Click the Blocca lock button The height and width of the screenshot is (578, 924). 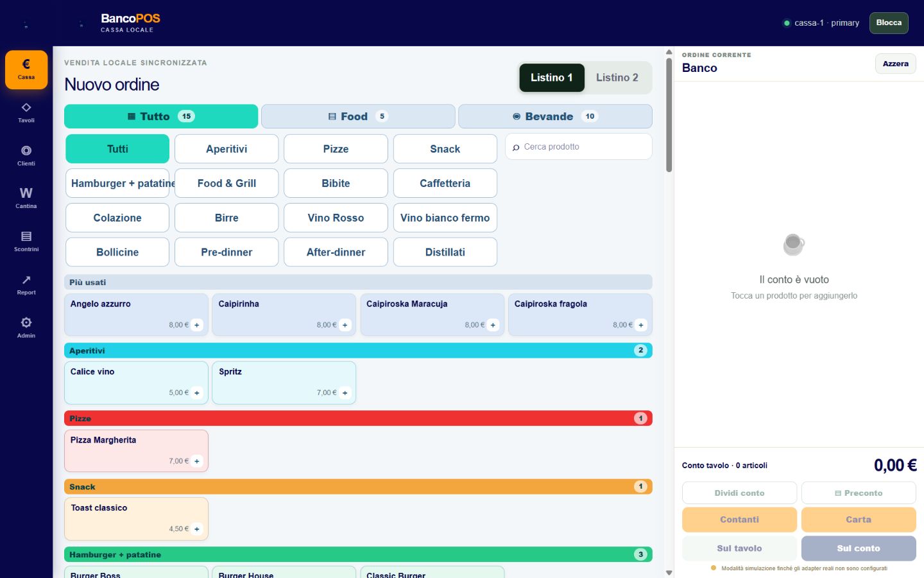pyautogui.click(x=889, y=22)
